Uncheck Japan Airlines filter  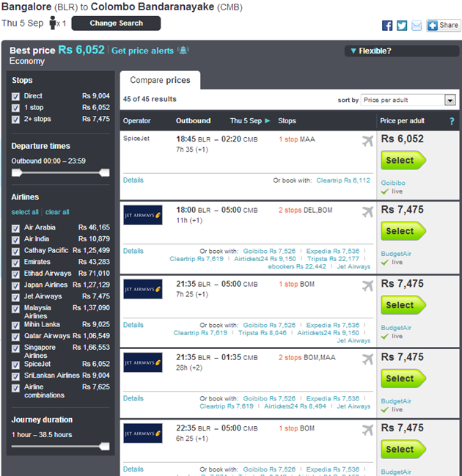point(15,286)
